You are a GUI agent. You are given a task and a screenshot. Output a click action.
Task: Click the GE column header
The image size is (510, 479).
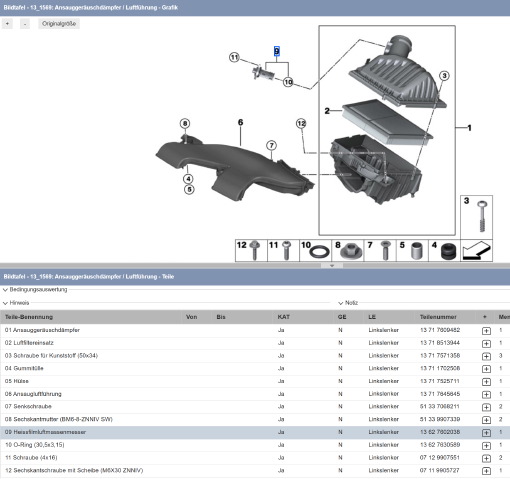(x=342, y=317)
